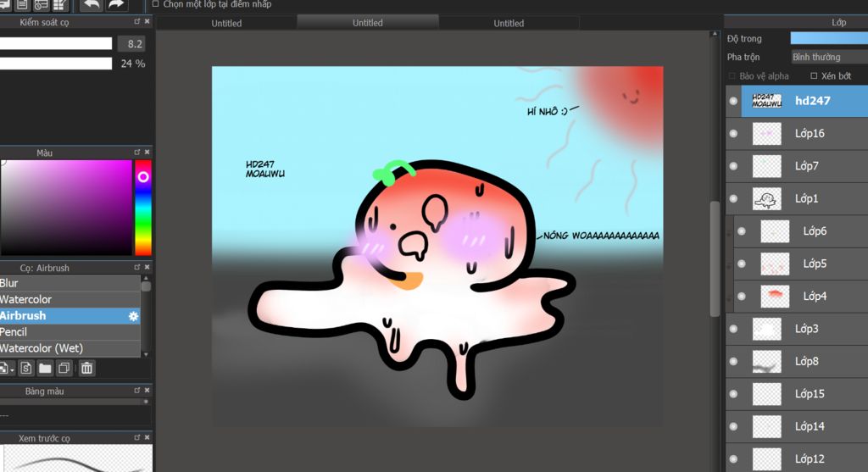Adjust the Độ trong opacity slider

coord(829,38)
